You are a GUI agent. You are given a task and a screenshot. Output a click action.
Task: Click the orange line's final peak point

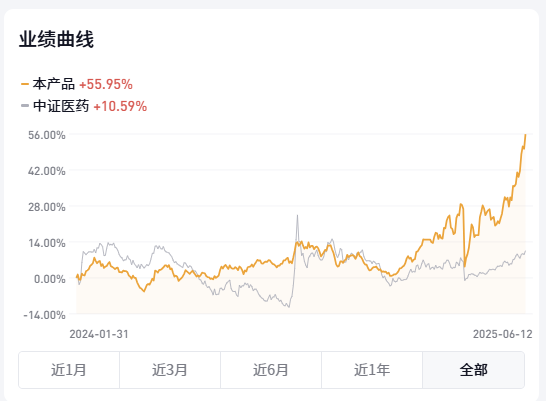pos(525,135)
